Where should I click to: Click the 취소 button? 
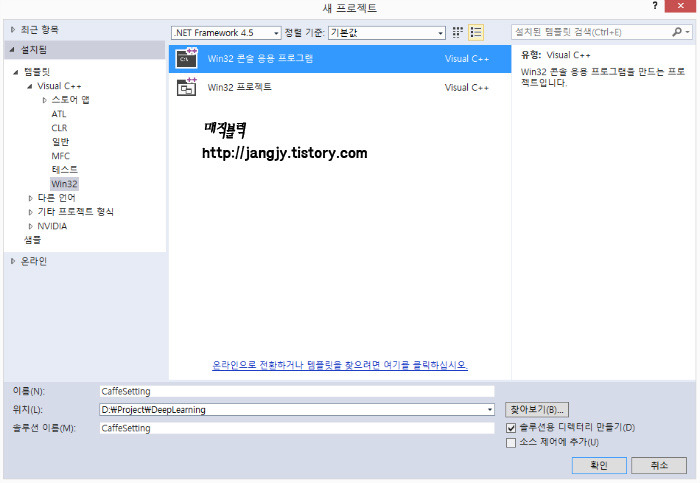coord(659,465)
